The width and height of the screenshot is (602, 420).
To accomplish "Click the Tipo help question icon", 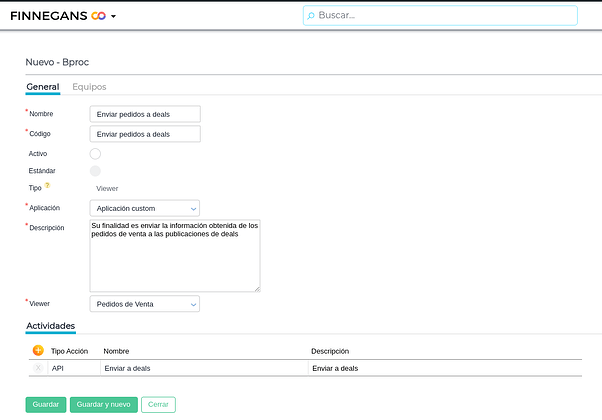I will click(47, 185).
